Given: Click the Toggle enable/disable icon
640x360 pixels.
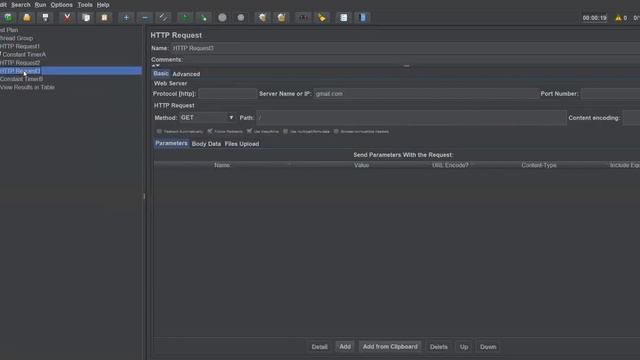Looking at the screenshot, I should tap(163, 18).
